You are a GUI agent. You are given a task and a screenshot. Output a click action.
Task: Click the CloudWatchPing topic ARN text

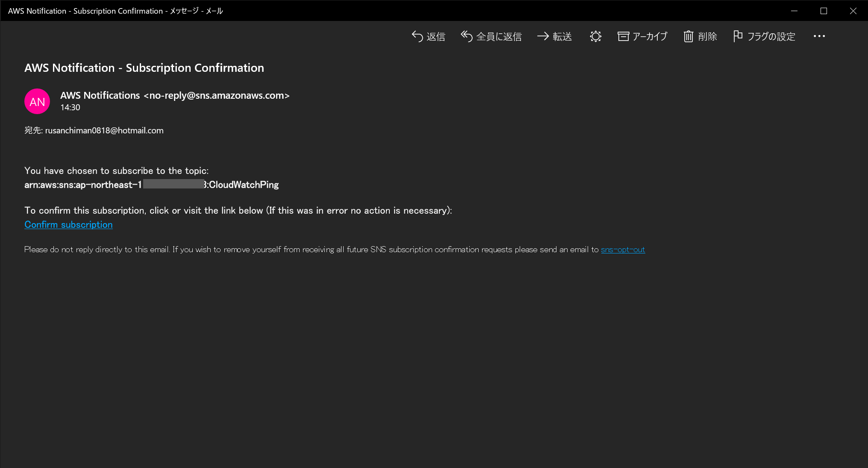click(x=151, y=185)
